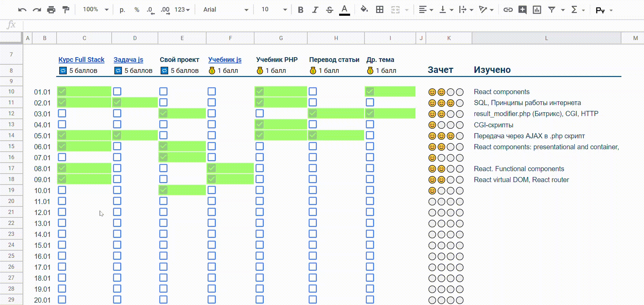Open the text color picker
The width and height of the screenshot is (644, 305).
[345, 10]
